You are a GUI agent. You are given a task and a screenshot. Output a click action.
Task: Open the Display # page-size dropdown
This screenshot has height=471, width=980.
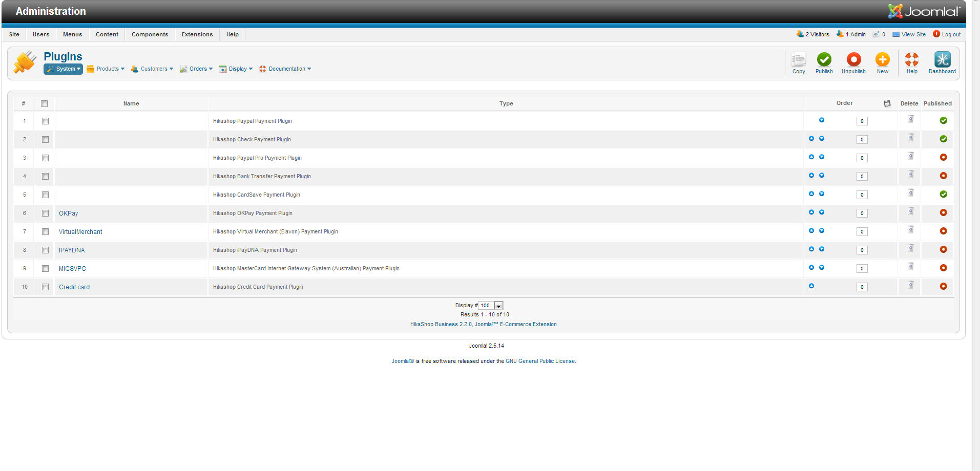(x=492, y=306)
